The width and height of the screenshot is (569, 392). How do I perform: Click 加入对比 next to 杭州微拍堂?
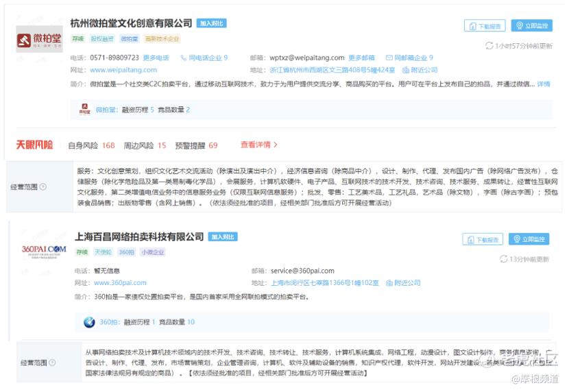pyautogui.click(x=212, y=23)
